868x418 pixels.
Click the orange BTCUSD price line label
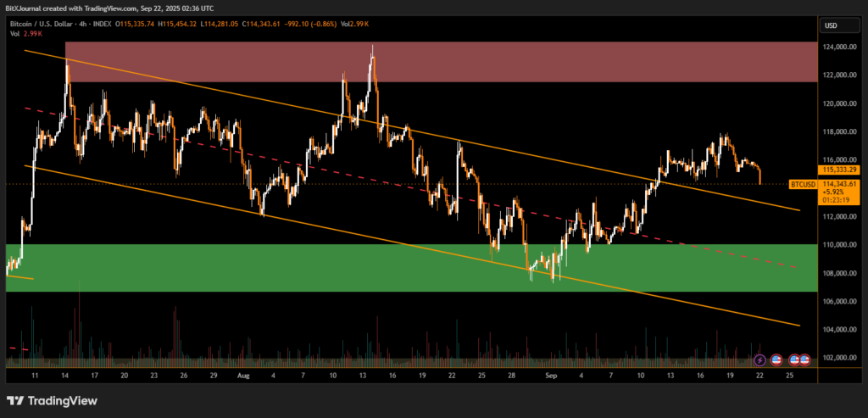click(802, 183)
